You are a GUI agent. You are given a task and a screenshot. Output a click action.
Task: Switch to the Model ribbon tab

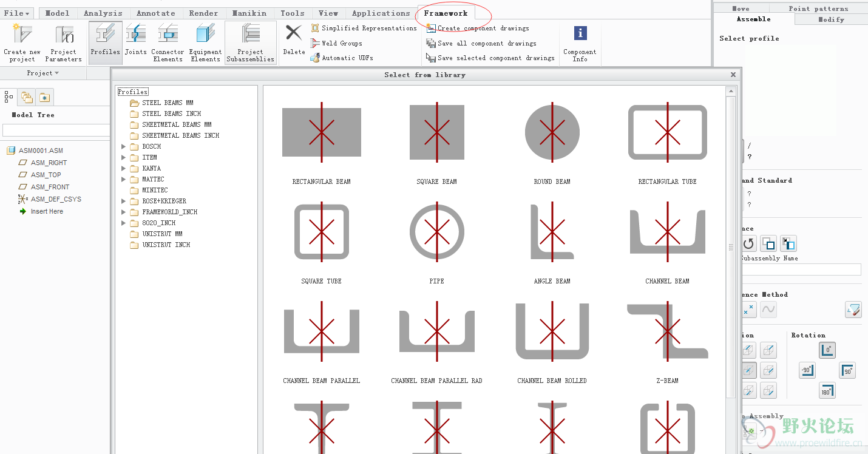[x=58, y=13]
